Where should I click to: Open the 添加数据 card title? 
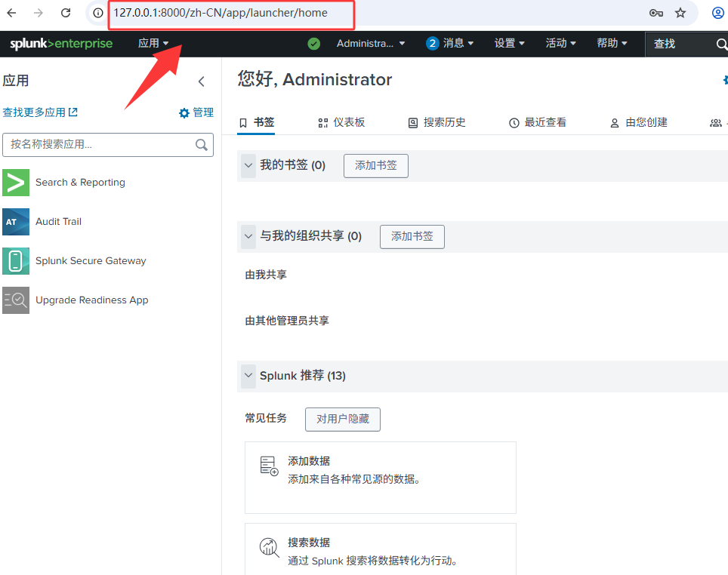coord(309,461)
